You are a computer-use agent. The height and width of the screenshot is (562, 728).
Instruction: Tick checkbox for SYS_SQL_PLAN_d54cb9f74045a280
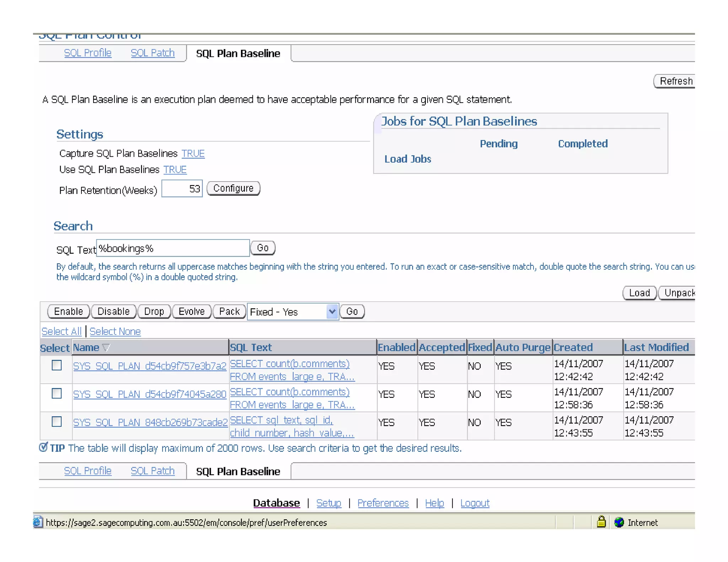point(57,393)
